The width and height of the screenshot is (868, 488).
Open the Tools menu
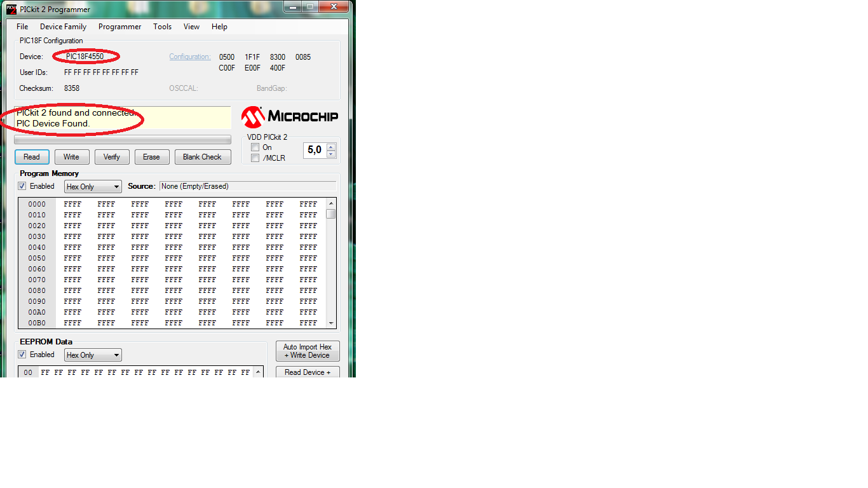click(162, 27)
